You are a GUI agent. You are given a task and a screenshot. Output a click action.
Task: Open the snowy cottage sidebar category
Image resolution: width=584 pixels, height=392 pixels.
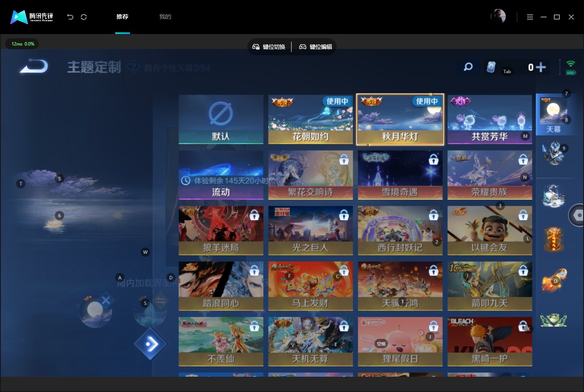(553, 196)
